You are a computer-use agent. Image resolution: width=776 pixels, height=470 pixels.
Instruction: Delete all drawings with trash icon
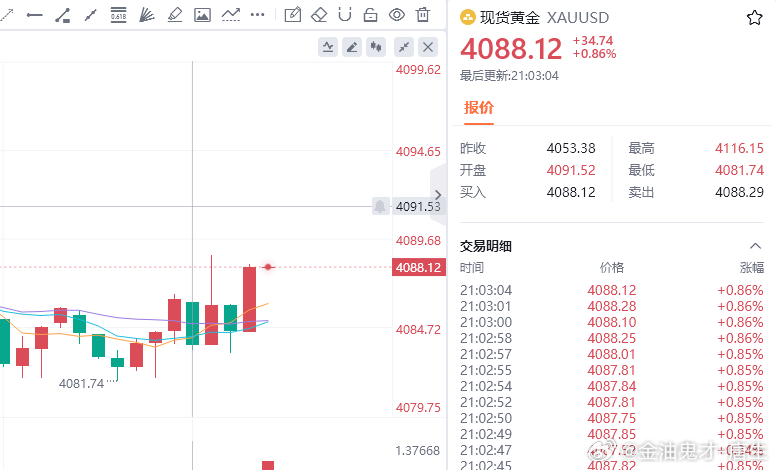[423, 15]
